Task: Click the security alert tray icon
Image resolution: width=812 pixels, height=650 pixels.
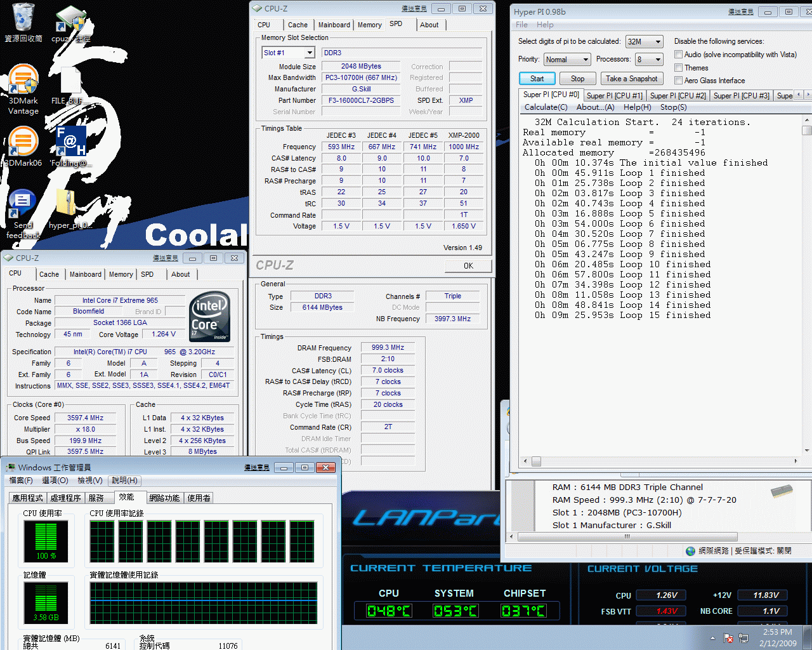Action: 728,638
